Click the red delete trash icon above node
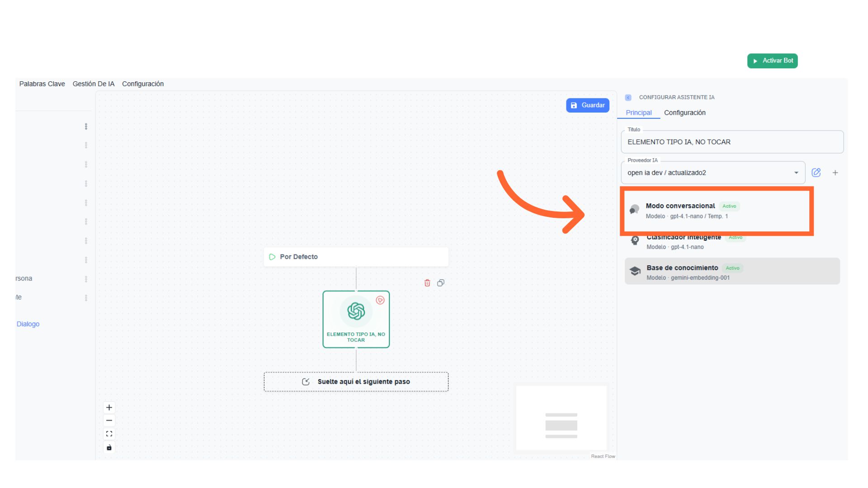Viewport: 868px width, 488px height. (427, 283)
